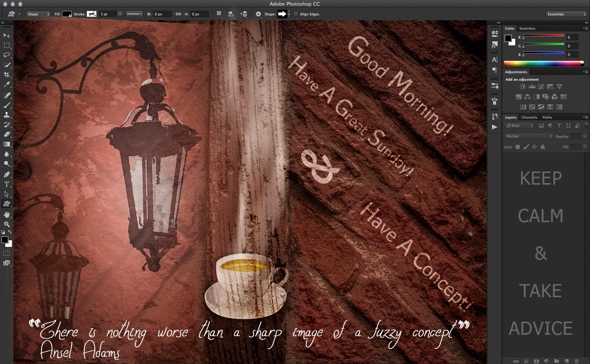Click the add layer style fx button
590x364 pixels.
tap(526, 361)
